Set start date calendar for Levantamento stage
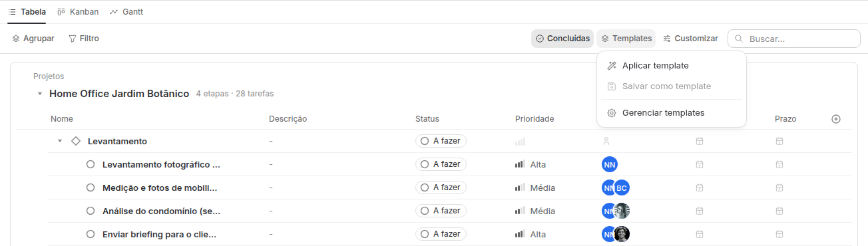The image size is (868, 246). (699, 141)
